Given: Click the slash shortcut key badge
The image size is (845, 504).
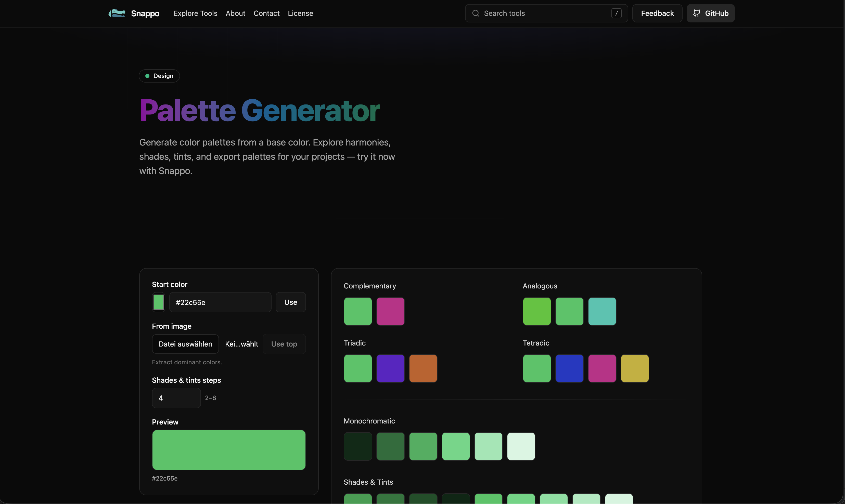Looking at the screenshot, I should (616, 13).
